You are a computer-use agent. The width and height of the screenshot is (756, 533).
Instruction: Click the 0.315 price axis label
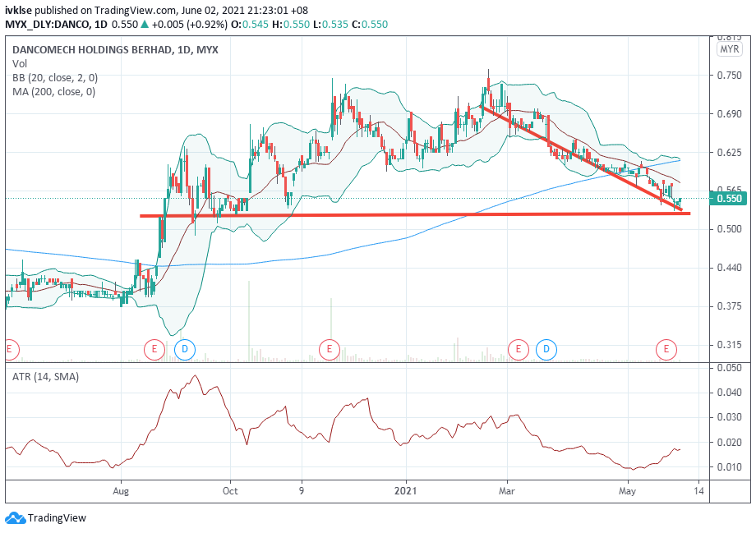pos(729,345)
